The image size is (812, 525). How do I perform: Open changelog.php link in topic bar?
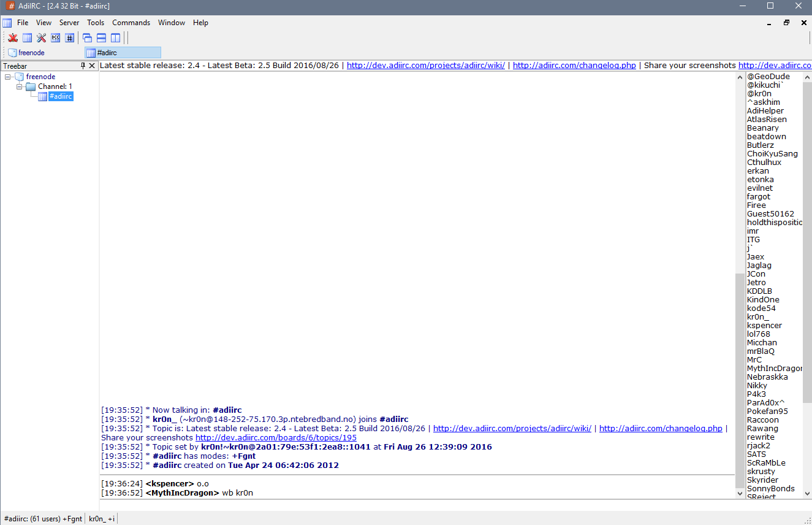click(574, 66)
